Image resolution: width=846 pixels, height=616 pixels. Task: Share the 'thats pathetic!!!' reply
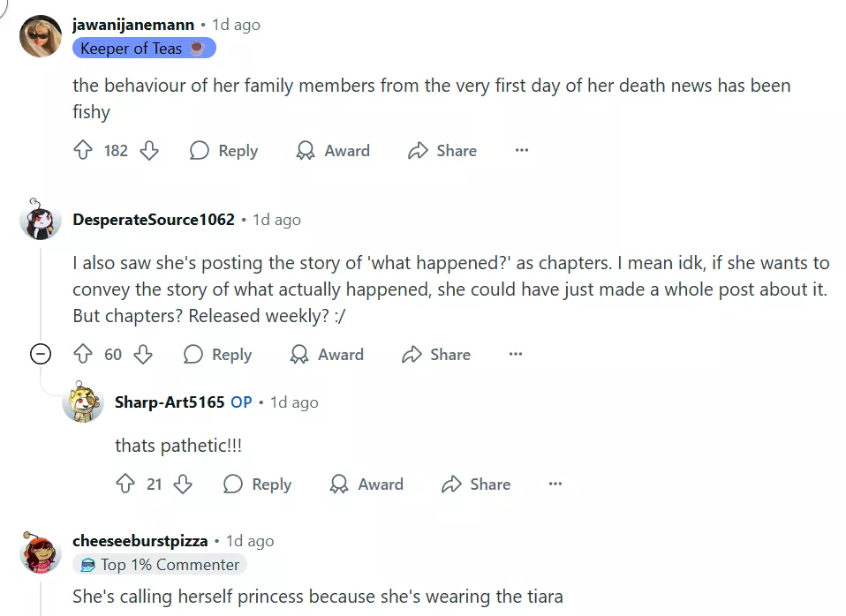pyautogui.click(x=476, y=485)
